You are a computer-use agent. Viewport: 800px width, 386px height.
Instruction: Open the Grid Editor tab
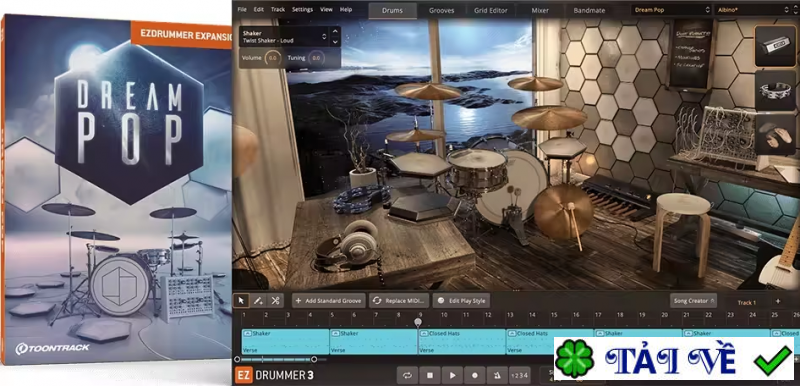point(491,10)
